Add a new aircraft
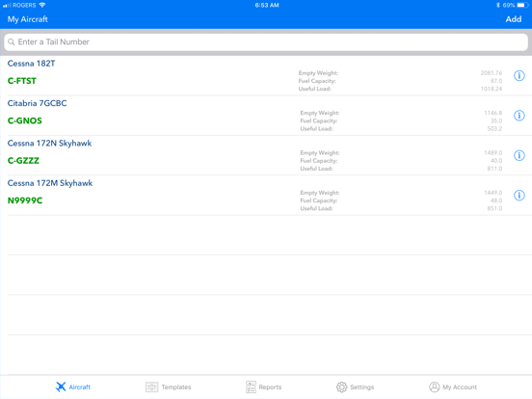The image size is (532, 399). pos(514,19)
